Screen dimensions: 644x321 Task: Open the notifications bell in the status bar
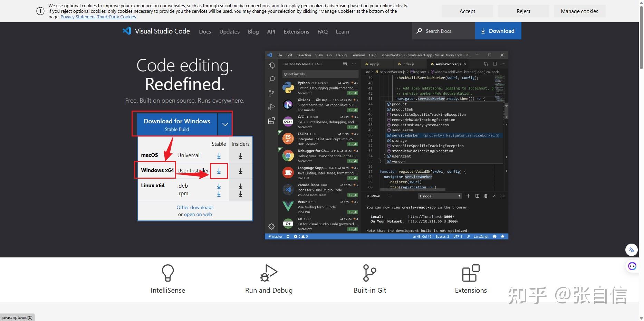point(502,236)
